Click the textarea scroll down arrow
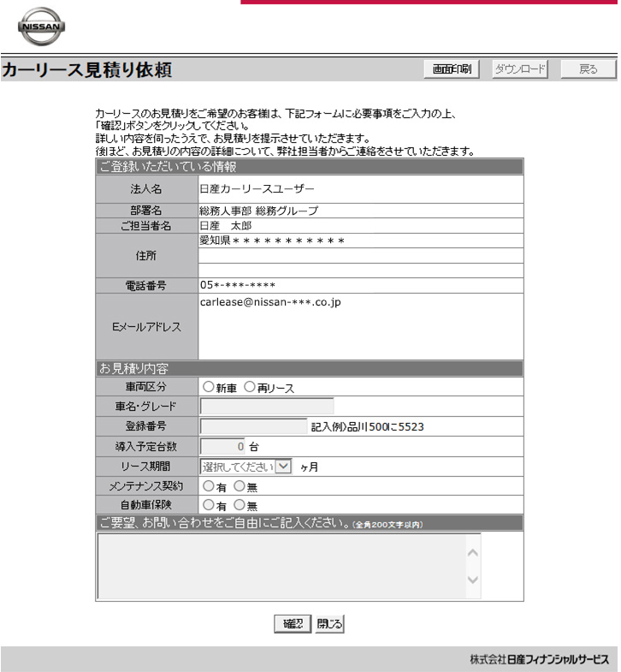 [473, 580]
